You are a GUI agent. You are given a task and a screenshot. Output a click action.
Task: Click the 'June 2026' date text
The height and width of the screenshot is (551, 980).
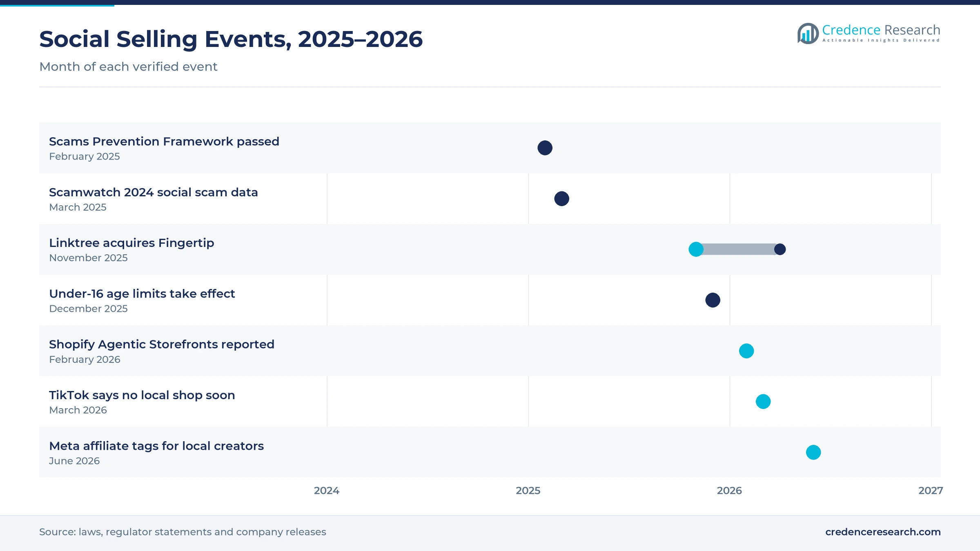74,461
